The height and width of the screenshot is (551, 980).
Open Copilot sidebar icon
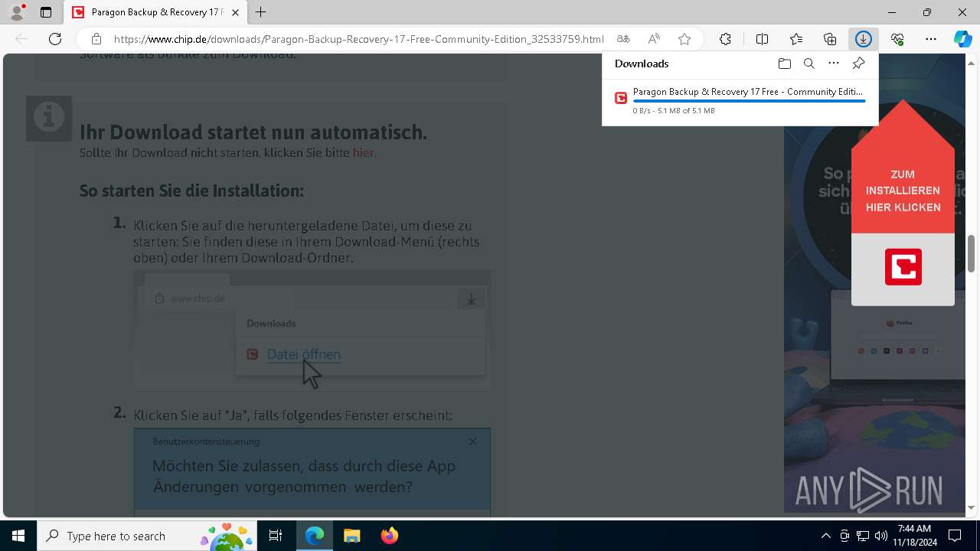click(963, 39)
